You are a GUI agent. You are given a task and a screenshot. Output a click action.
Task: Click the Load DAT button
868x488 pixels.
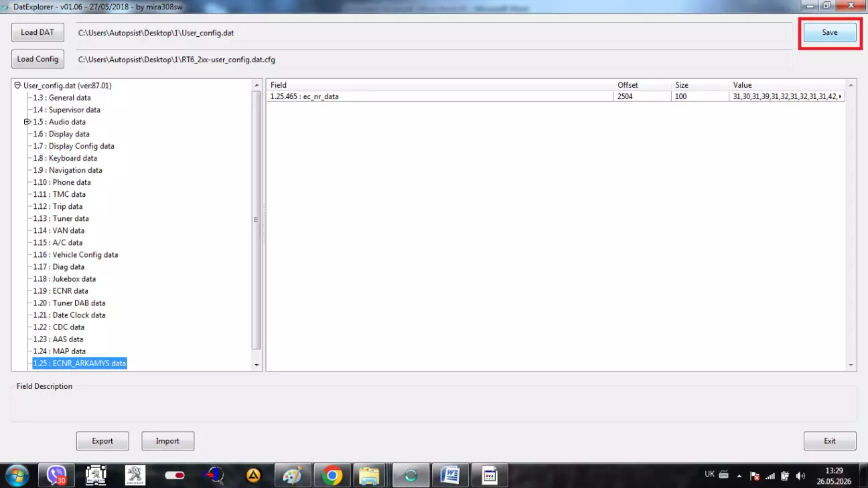(x=38, y=32)
